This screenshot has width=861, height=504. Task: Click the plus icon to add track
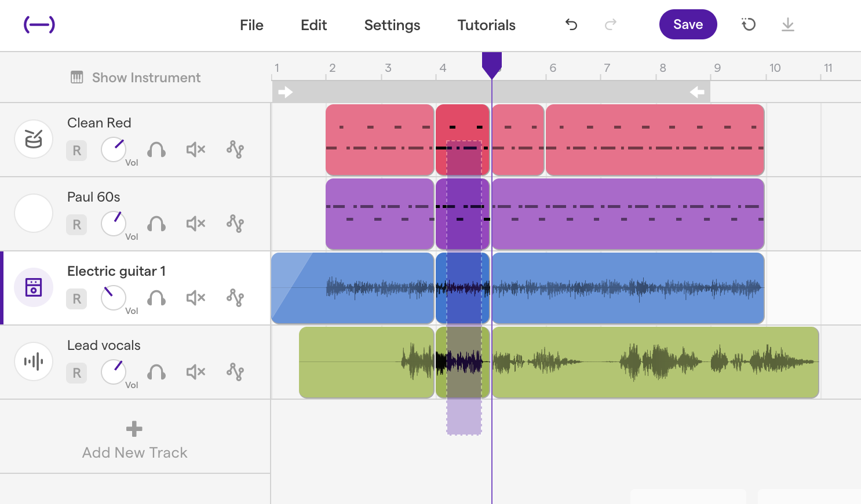tap(134, 429)
